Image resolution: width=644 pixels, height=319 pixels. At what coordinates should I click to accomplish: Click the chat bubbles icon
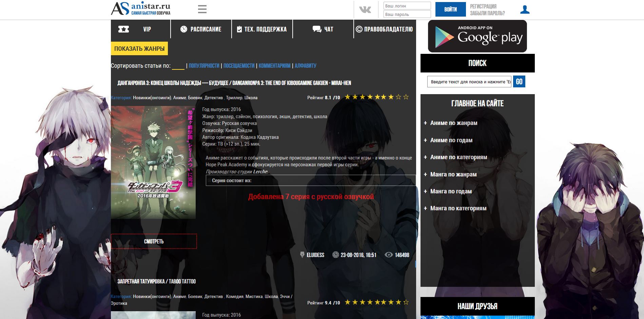tap(317, 29)
